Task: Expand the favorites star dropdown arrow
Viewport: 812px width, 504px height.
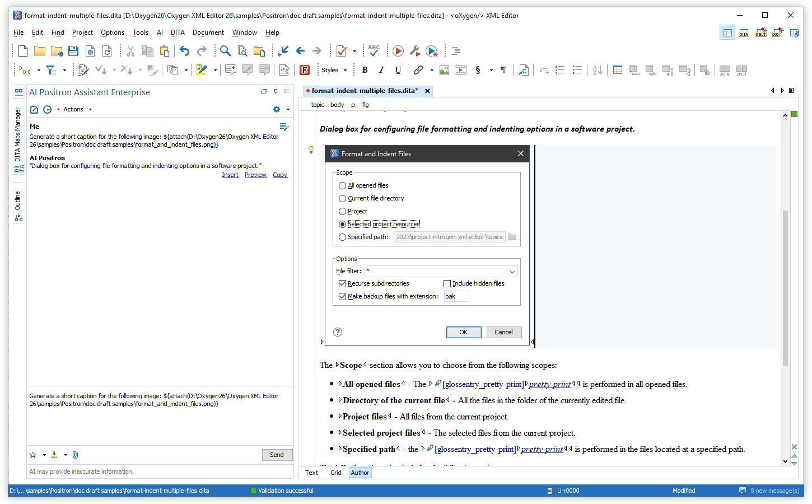Action: click(44, 455)
